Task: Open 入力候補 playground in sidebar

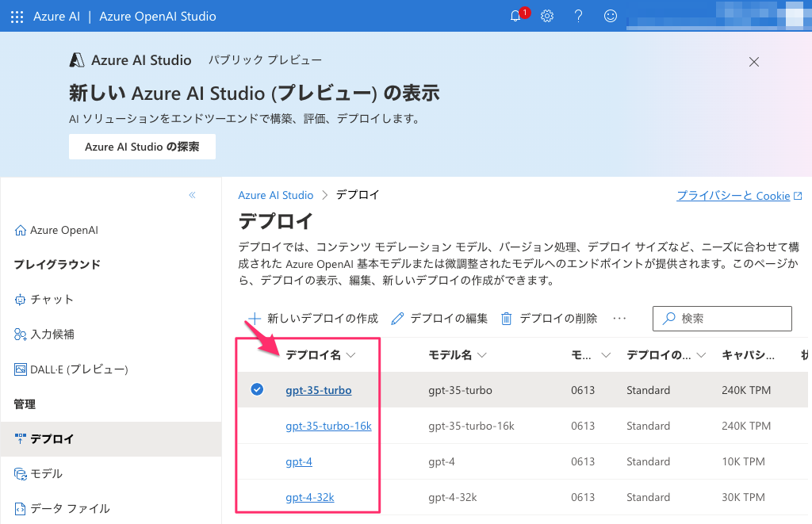Action: pyautogui.click(x=111, y=335)
